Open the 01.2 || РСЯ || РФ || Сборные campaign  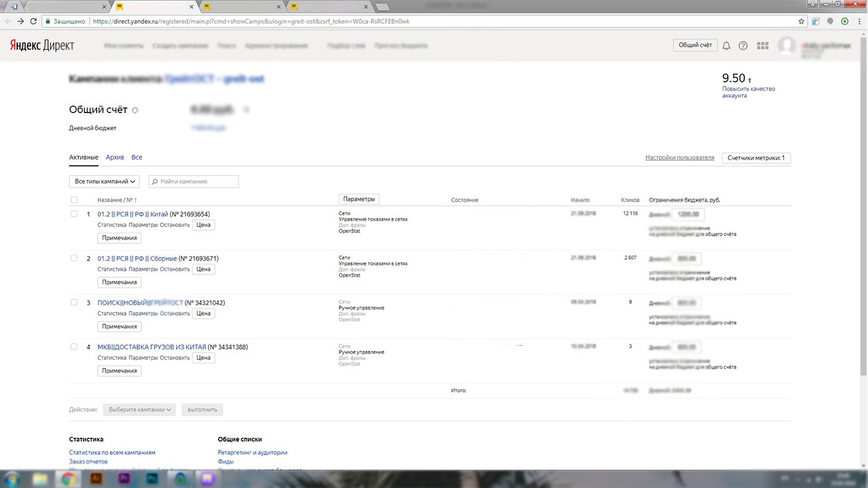[137, 259]
